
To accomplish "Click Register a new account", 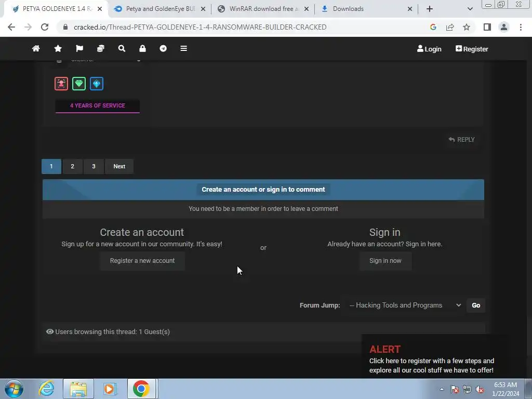I will pyautogui.click(x=142, y=261).
